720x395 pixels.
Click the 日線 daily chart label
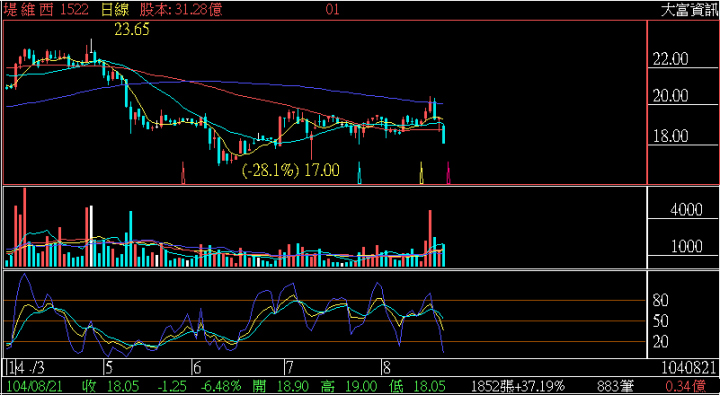click(115, 10)
